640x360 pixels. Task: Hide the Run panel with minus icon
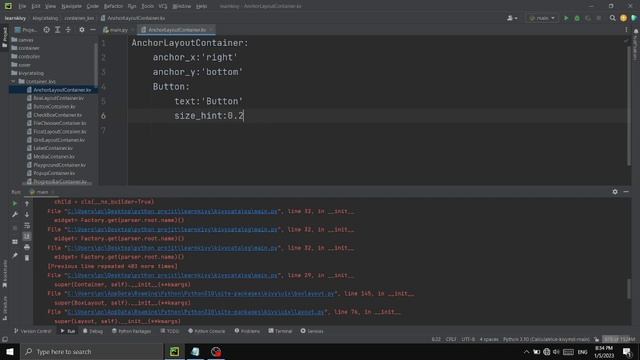tap(626, 191)
